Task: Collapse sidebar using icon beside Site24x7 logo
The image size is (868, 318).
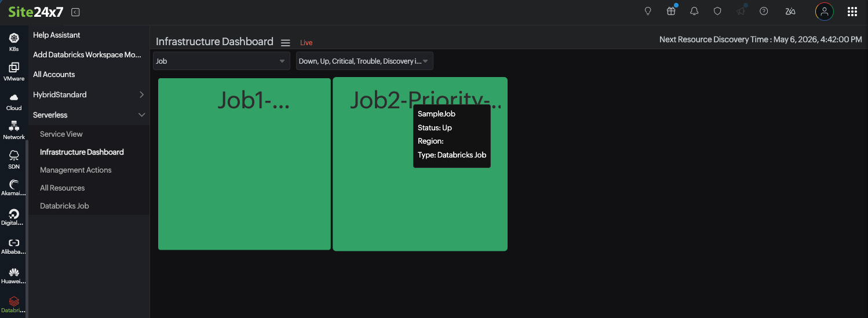Action: (x=75, y=12)
